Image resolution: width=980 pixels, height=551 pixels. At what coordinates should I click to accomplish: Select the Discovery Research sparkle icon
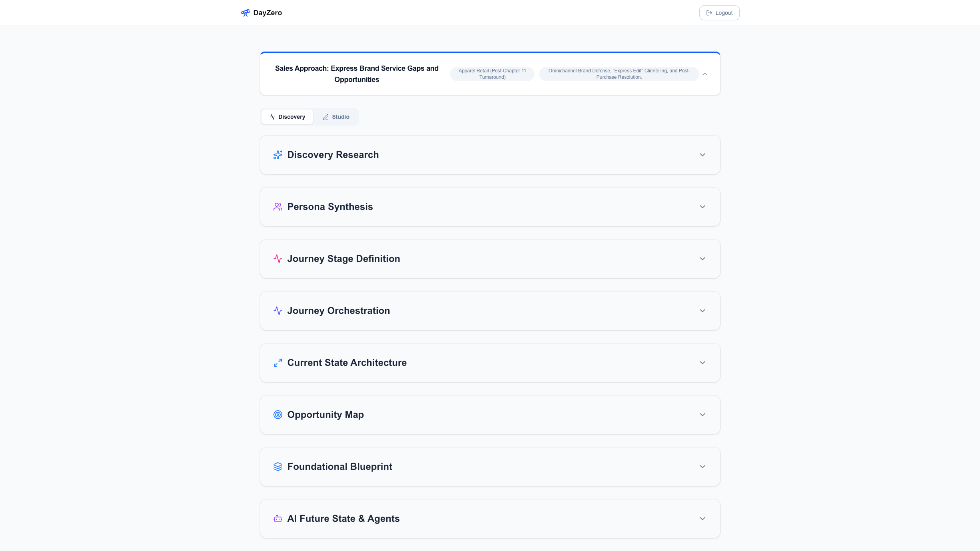[x=277, y=155]
